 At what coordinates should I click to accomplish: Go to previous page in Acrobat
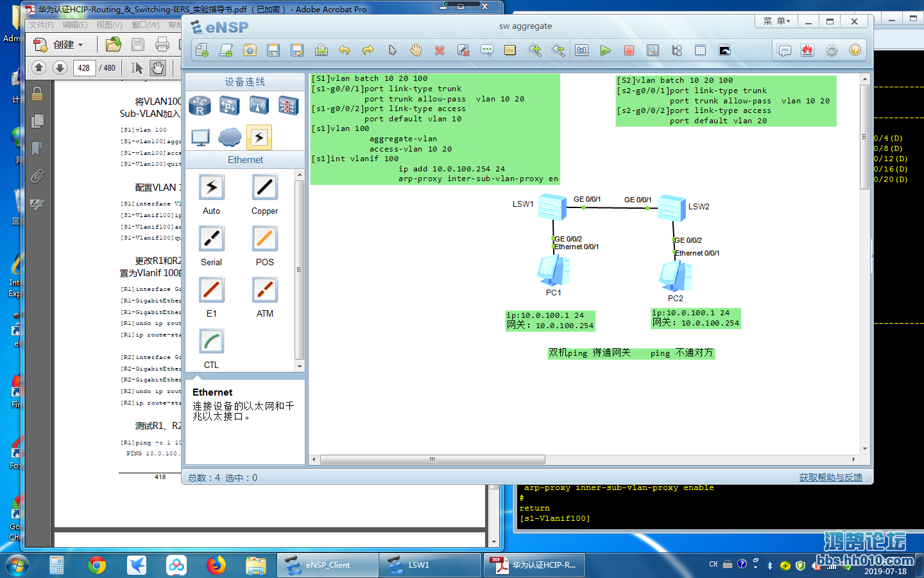tap(38, 67)
